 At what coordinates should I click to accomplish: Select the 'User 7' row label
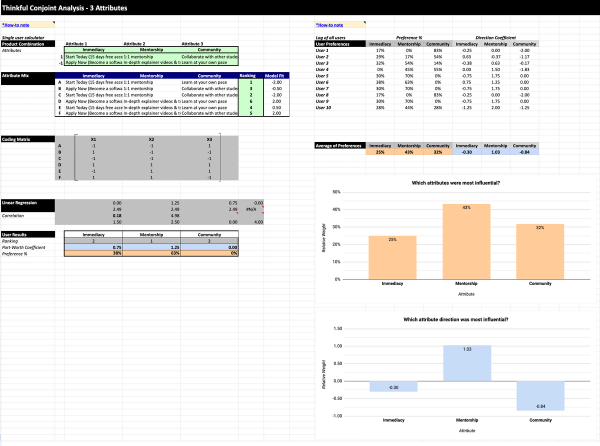pyautogui.click(x=322, y=88)
